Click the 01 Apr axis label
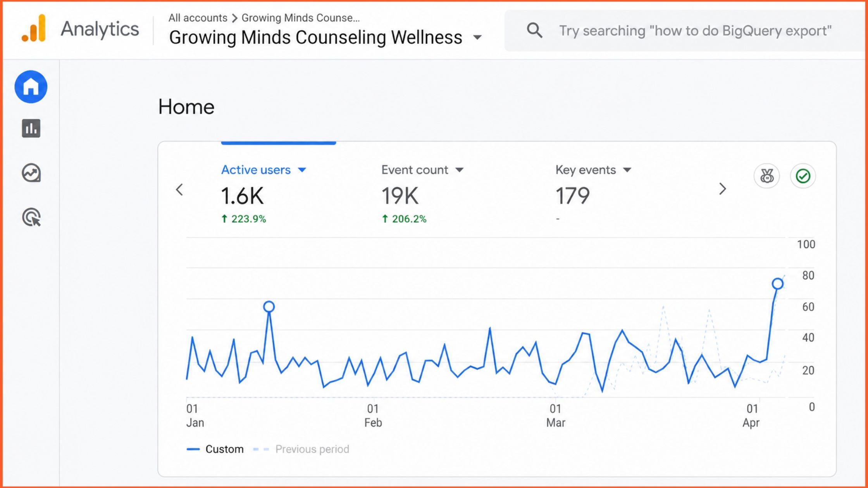Screen dimensions: 868x488 pyautogui.click(x=751, y=416)
